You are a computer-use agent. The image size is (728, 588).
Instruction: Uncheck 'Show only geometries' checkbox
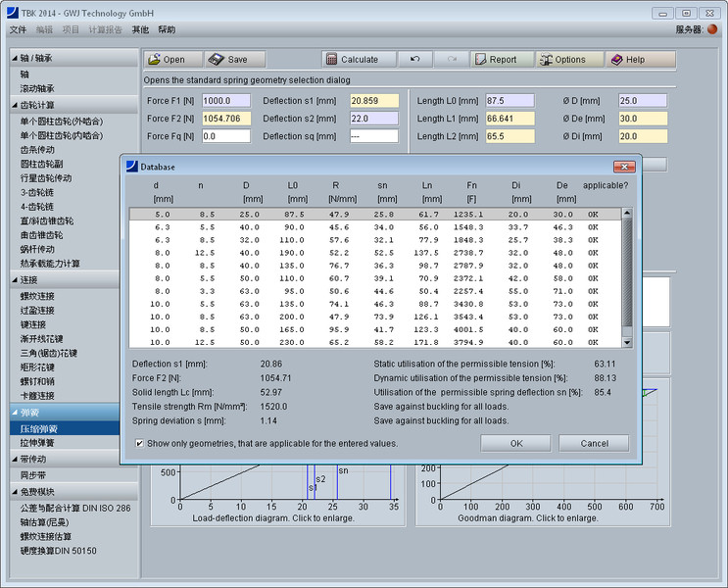click(x=140, y=444)
